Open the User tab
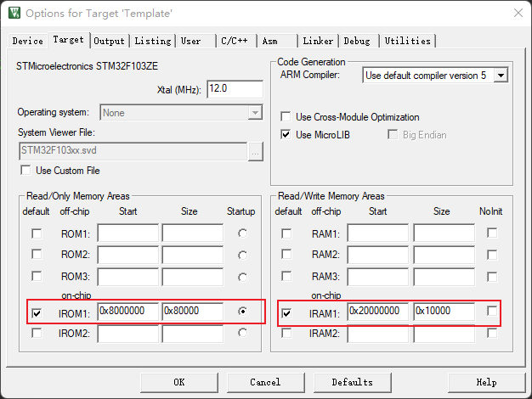The image size is (532, 399). pos(195,41)
